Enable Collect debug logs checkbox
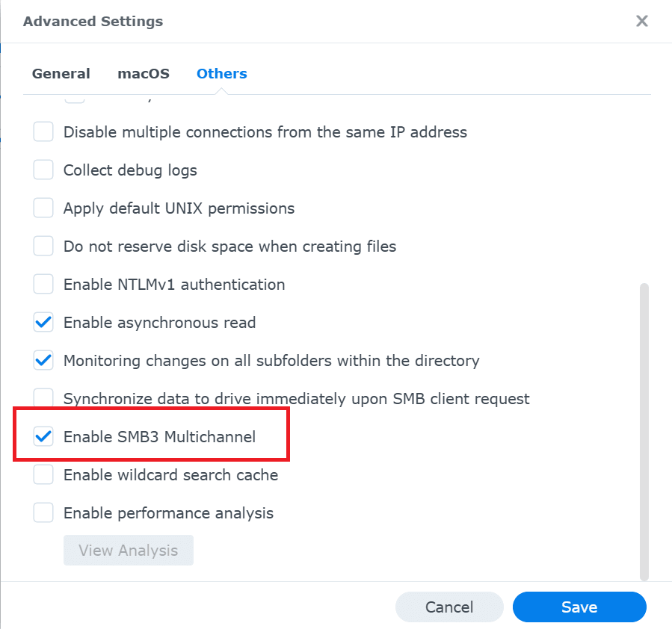Image resolution: width=672 pixels, height=629 pixels. tap(43, 170)
